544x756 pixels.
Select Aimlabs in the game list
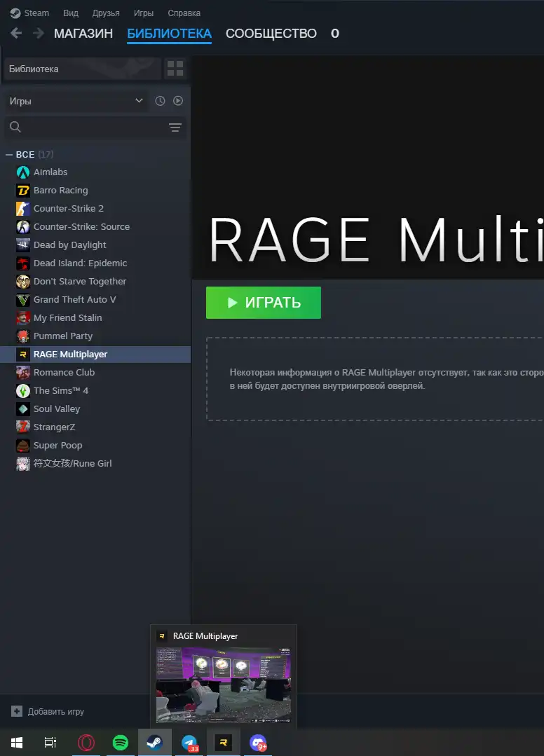coord(95,172)
